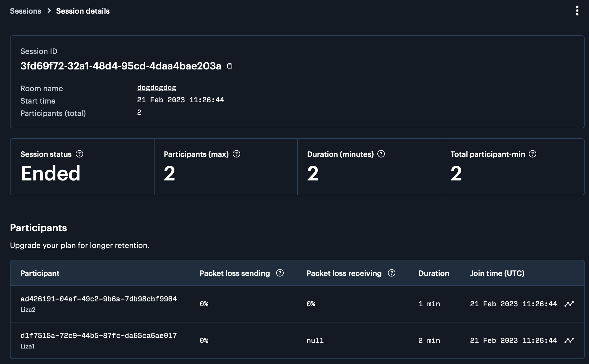Click the Total participant-min help icon
Viewport: 589px width, 364px height.
click(533, 154)
